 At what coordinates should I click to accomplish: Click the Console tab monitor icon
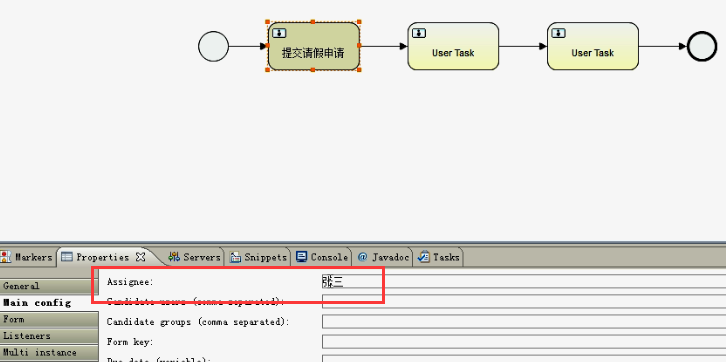click(301, 256)
